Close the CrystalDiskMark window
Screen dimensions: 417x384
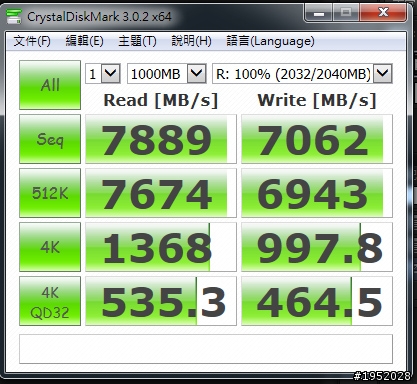(x=383, y=13)
